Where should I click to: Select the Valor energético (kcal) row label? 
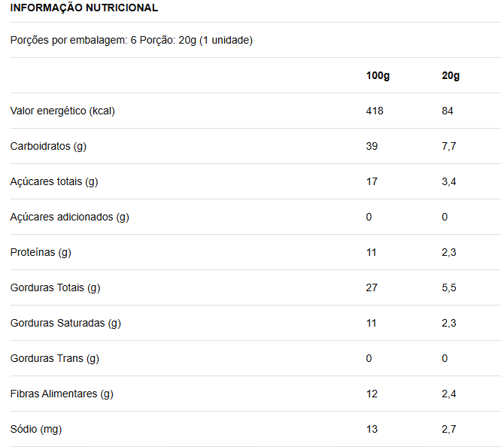click(62, 111)
